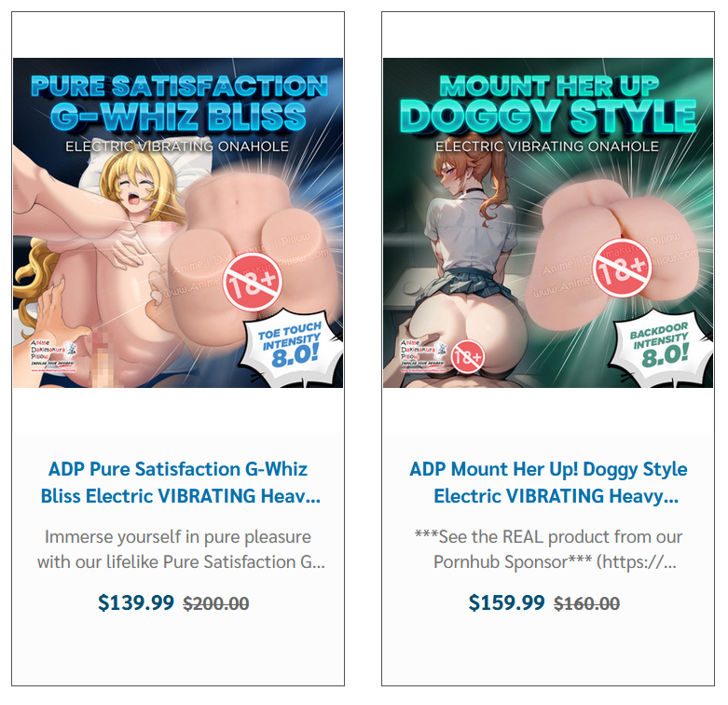Click the Pure Satisfaction banner headline
The width and height of the screenshot is (728, 705).
[x=179, y=103]
